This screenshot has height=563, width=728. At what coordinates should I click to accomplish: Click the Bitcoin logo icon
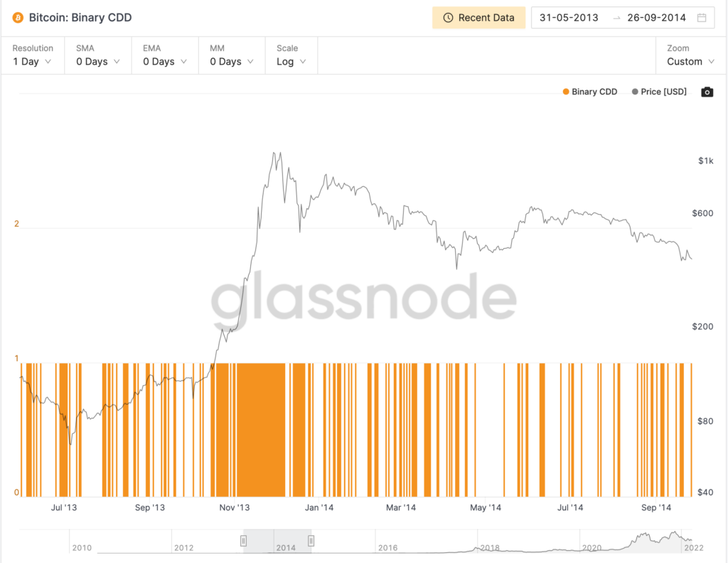point(18,18)
